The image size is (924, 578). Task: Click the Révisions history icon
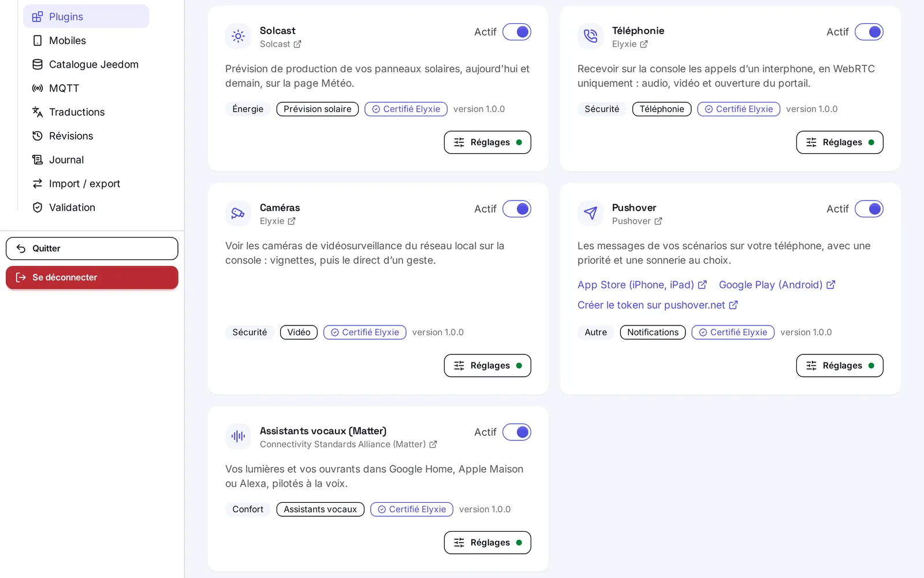pos(38,136)
